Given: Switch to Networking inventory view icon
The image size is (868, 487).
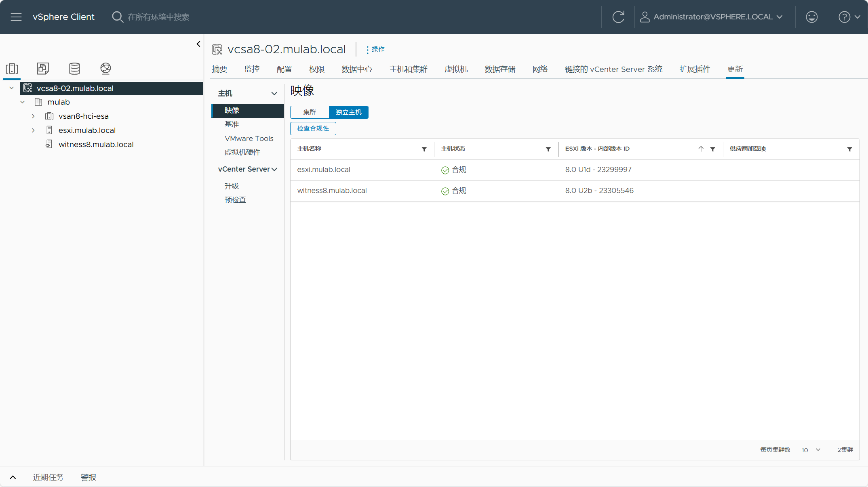Looking at the screenshot, I should (105, 68).
